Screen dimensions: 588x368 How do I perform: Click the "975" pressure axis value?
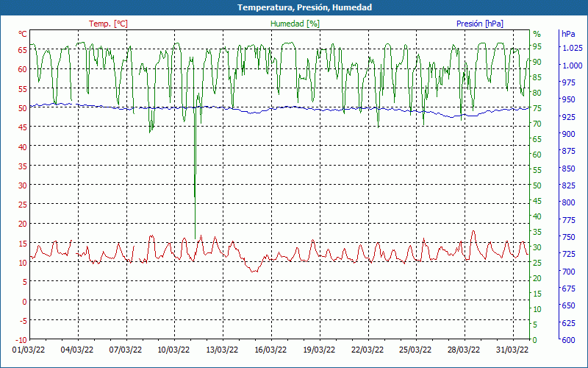pos(568,82)
